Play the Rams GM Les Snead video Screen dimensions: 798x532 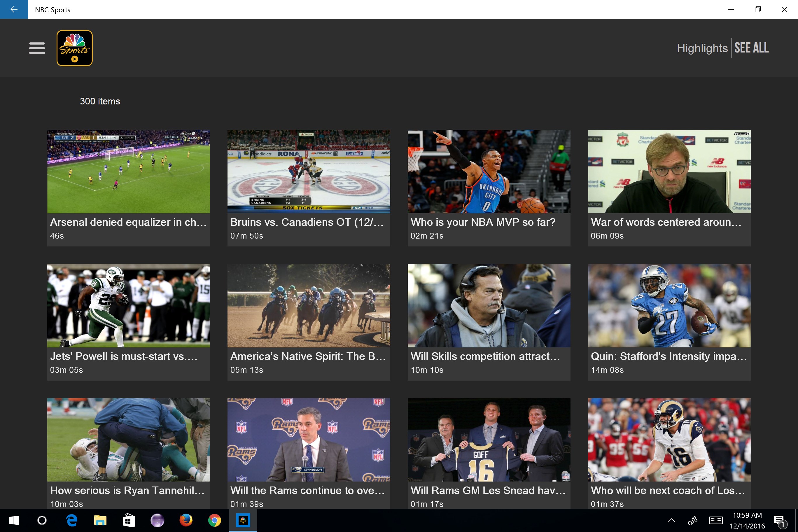pos(489,440)
